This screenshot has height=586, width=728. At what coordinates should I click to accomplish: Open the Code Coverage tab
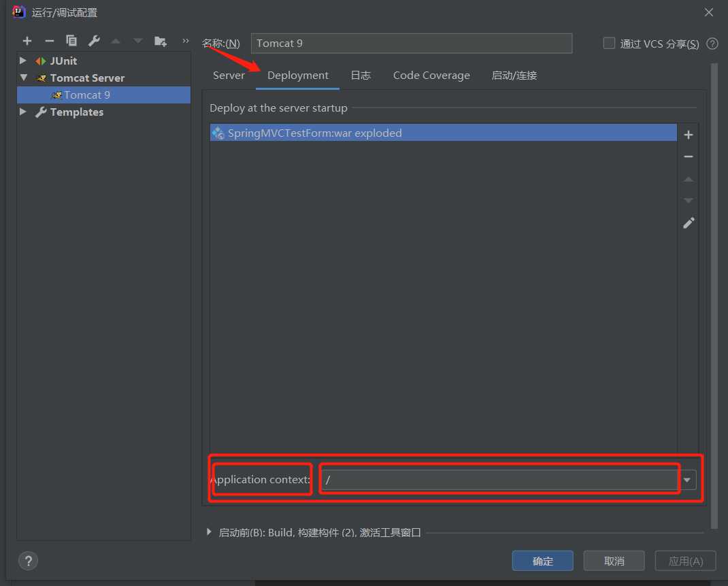point(431,76)
